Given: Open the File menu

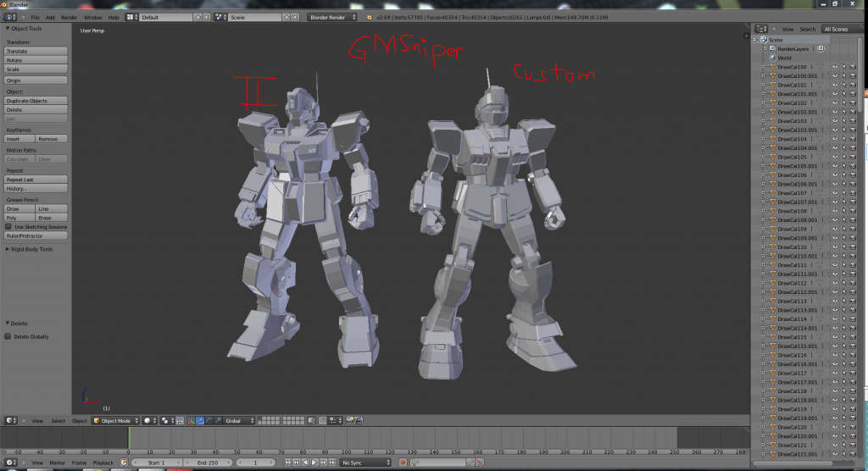Looking at the screenshot, I should click(x=35, y=17).
